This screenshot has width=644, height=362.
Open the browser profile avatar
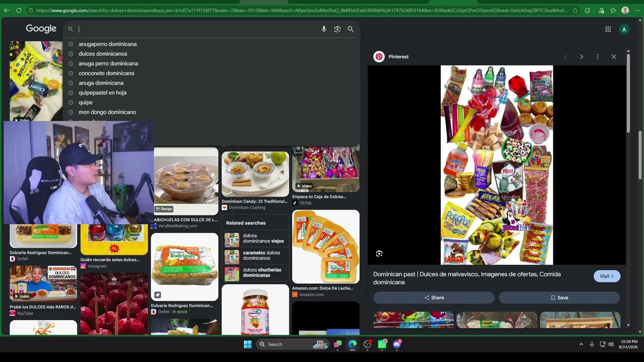pyautogui.click(x=625, y=10)
